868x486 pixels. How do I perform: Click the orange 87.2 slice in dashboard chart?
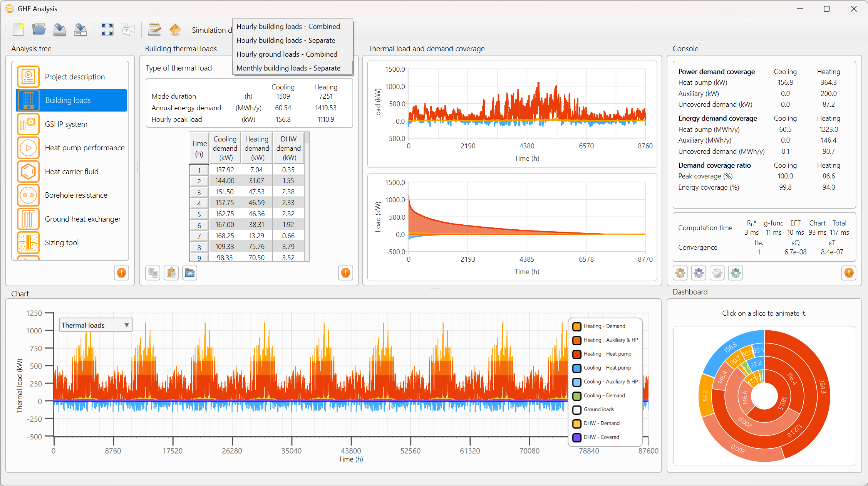[x=705, y=396]
